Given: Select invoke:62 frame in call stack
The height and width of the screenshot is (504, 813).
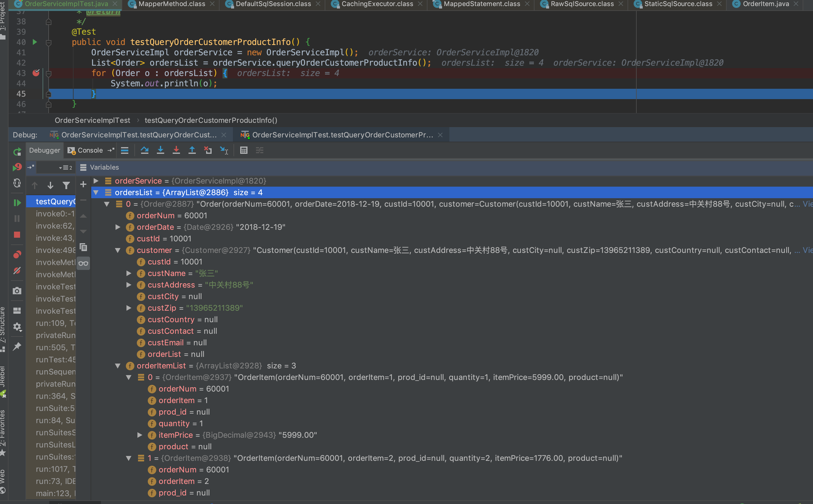Looking at the screenshot, I should click(55, 226).
